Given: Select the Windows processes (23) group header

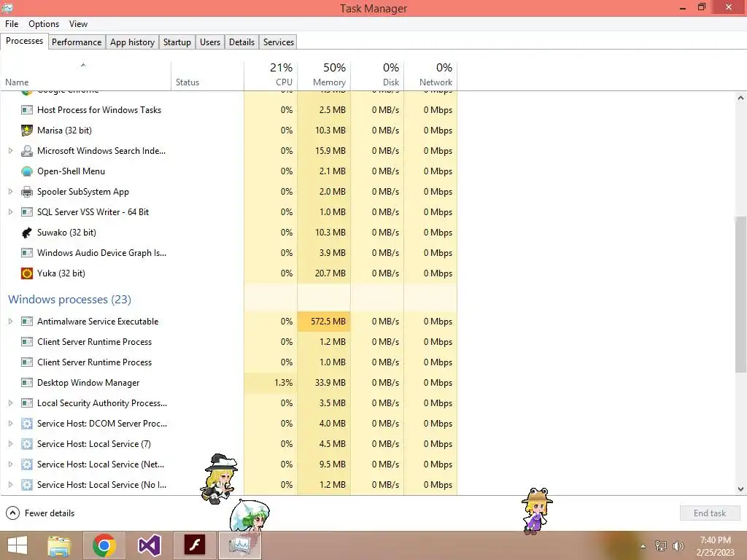Looking at the screenshot, I should coord(69,300).
